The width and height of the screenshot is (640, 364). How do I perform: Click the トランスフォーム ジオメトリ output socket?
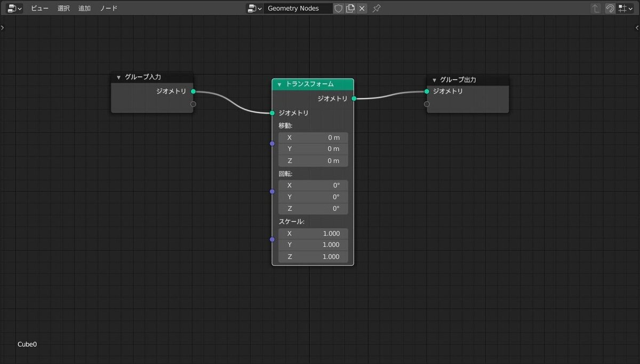354,99
